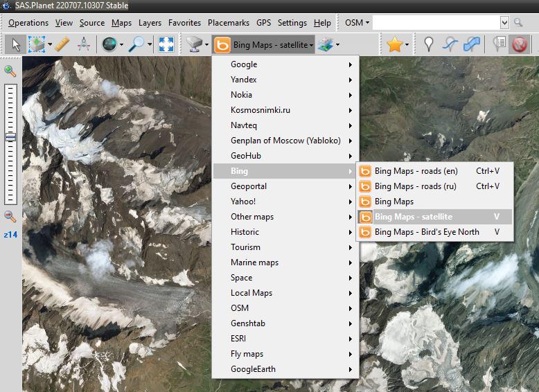Image resolution: width=539 pixels, height=392 pixels.
Task: Click the zoom level slider handle
Action: [x=10, y=137]
